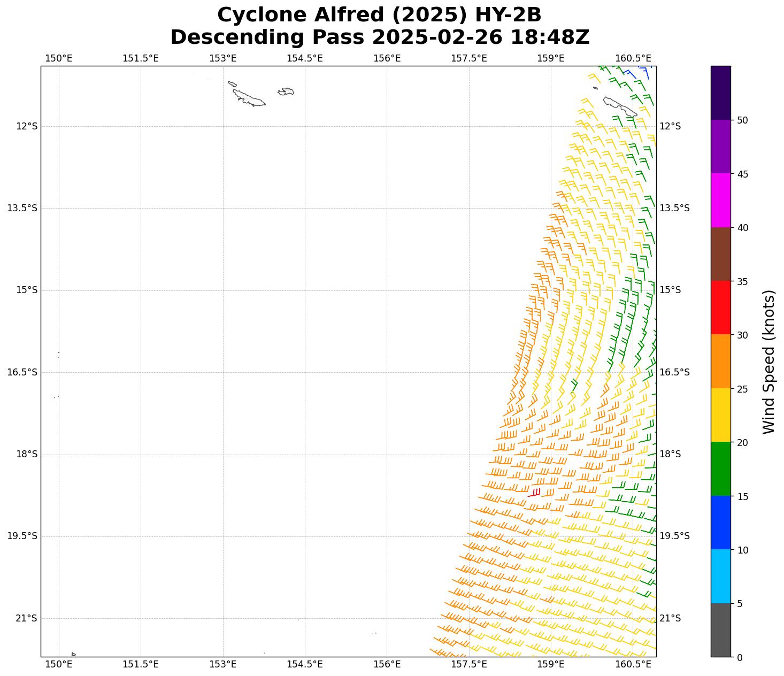Click the top 153°E longitude label
Screen dimensions: 784x676
222,58
